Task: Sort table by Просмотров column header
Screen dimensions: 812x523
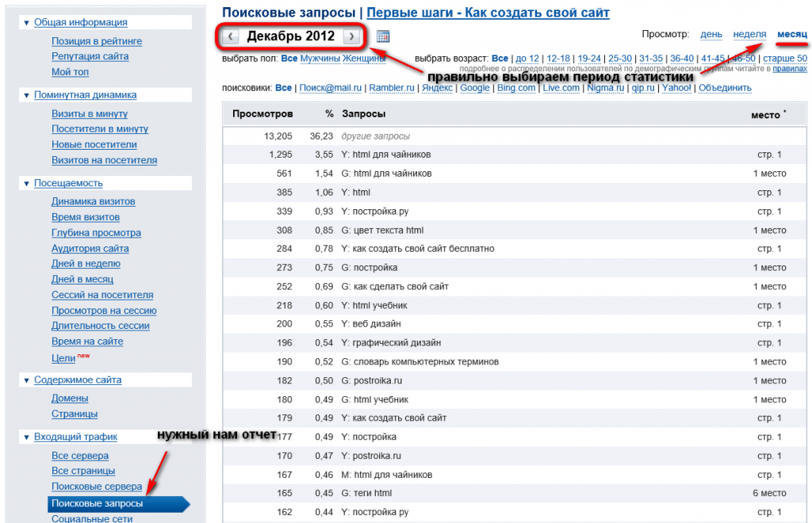Action: pos(262,114)
